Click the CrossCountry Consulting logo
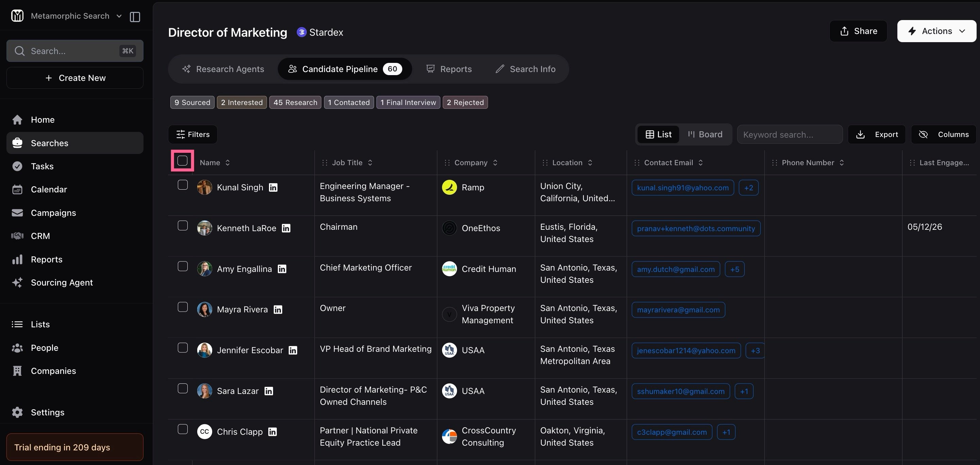The height and width of the screenshot is (465, 980). coord(449,436)
